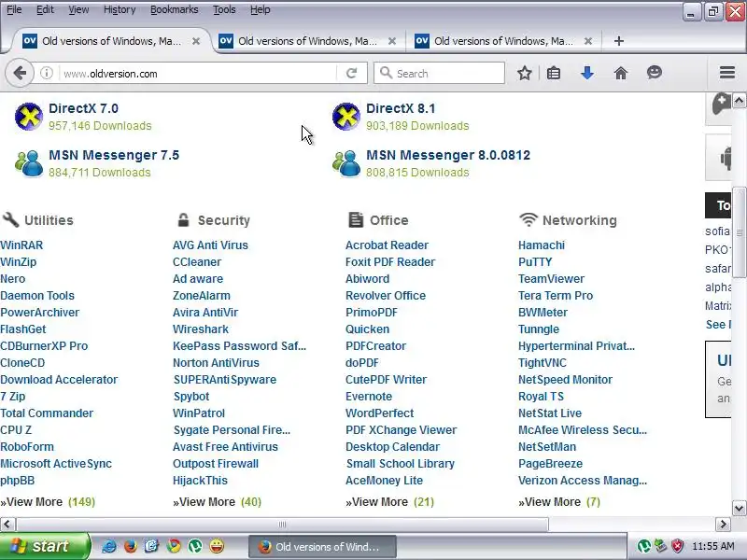
Task: Open the DirectX 7.0 title link
Action: click(x=83, y=108)
